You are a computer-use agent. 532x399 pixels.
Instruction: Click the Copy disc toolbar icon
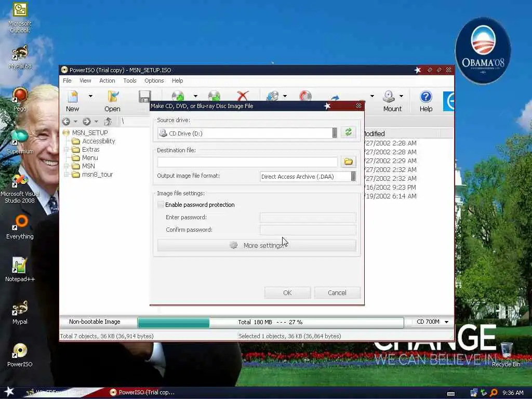[272, 96]
